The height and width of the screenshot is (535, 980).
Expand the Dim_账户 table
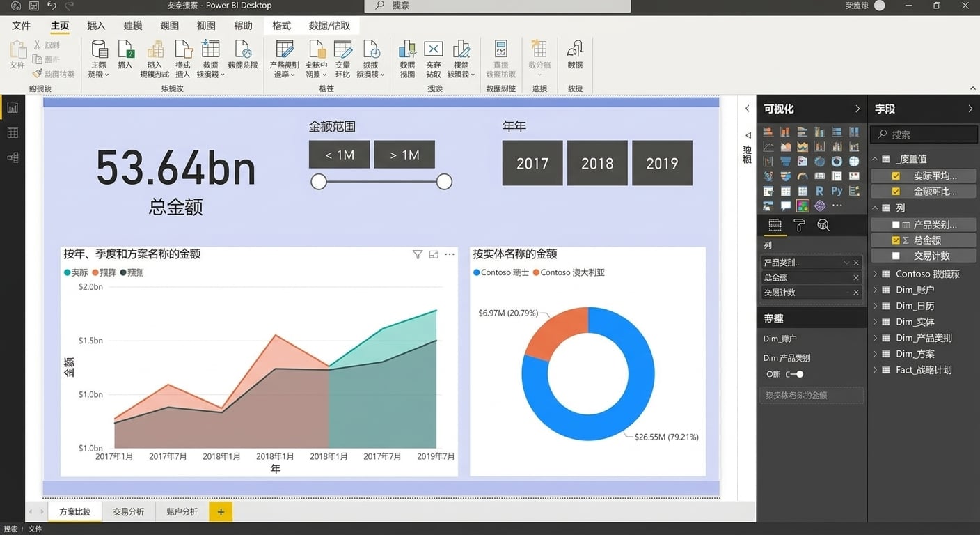[876, 290]
